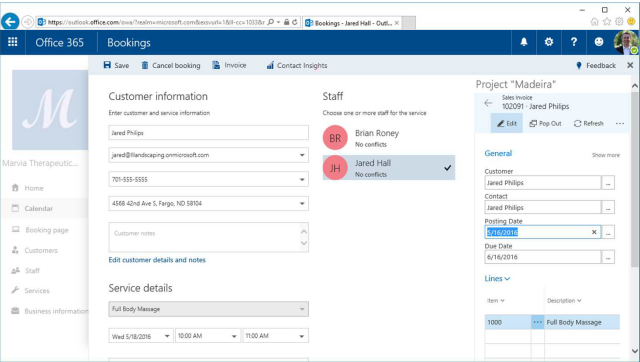Image resolution: width=640 pixels, height=362 pixels.
Task: Open browser home icon
Action: click(594, 22)
